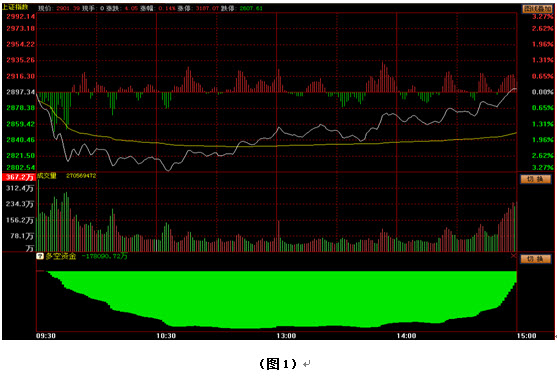Click the 2897.34 baseline price label
557x381 pixels.
point(21,92)
